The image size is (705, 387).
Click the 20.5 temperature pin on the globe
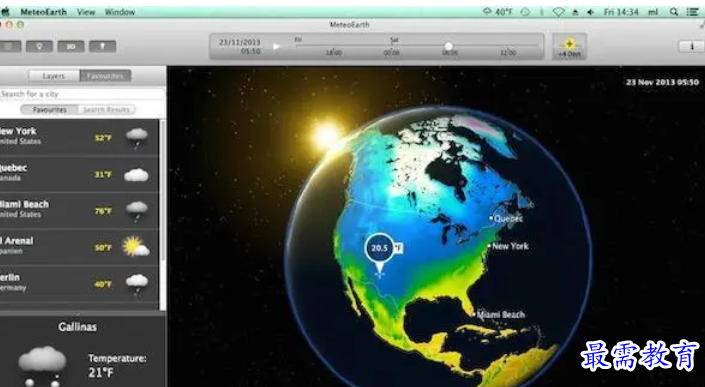[380, 248]
